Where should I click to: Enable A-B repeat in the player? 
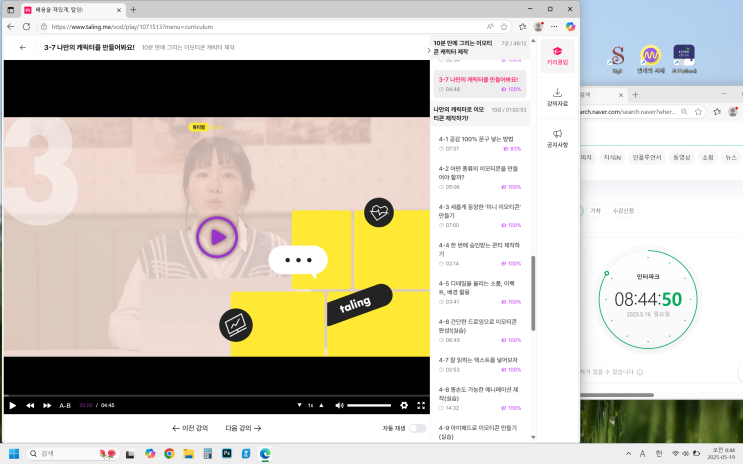point(65,405)
